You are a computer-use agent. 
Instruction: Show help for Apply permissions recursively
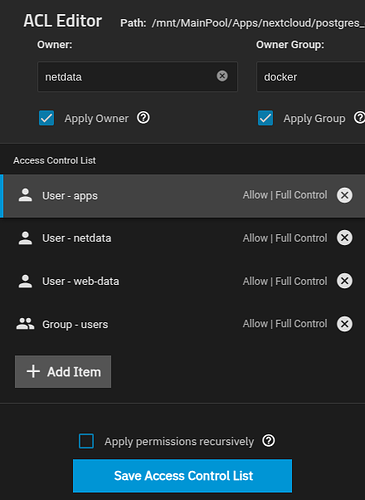pyautogui.click(x=269, y=441)
